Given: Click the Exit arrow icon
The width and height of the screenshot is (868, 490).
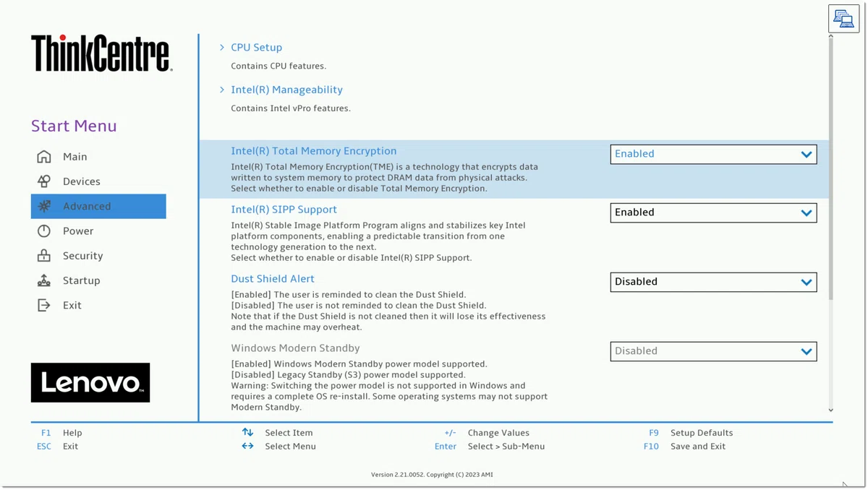Looking at the screenshot, I should 44,305.
